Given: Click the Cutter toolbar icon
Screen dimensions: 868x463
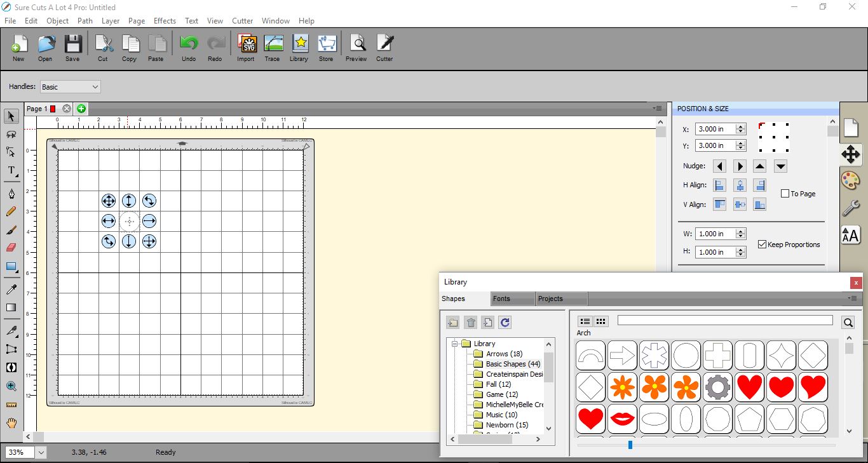Looking at the screenshot, I should pos(384,47).
